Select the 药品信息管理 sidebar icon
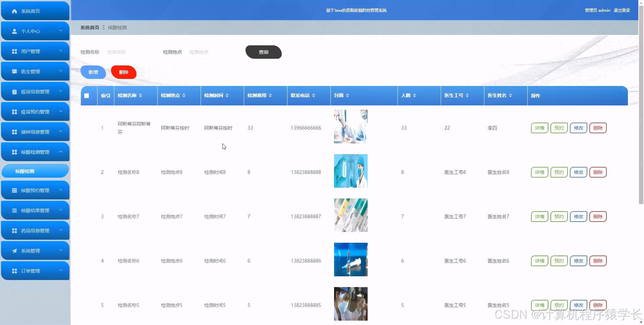This screenshot has height=325, width=644. tap(14, 230)
